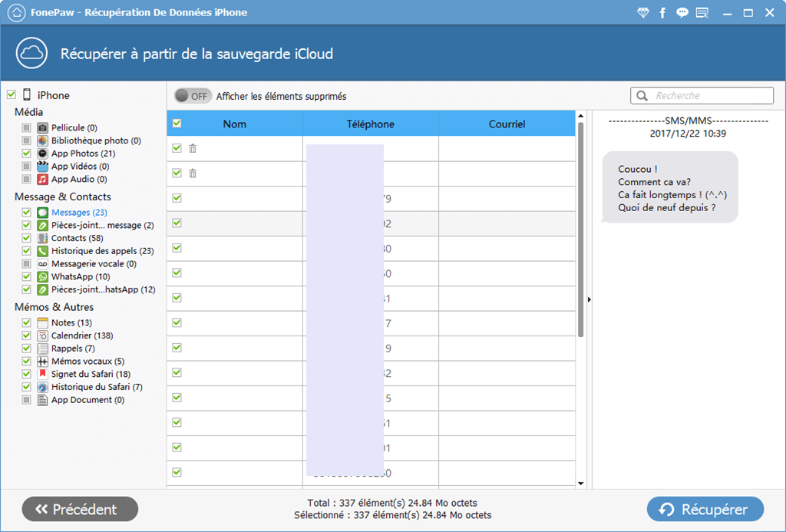Select Bibliothèque photo (0) label
786x532 pixels.
96,140
